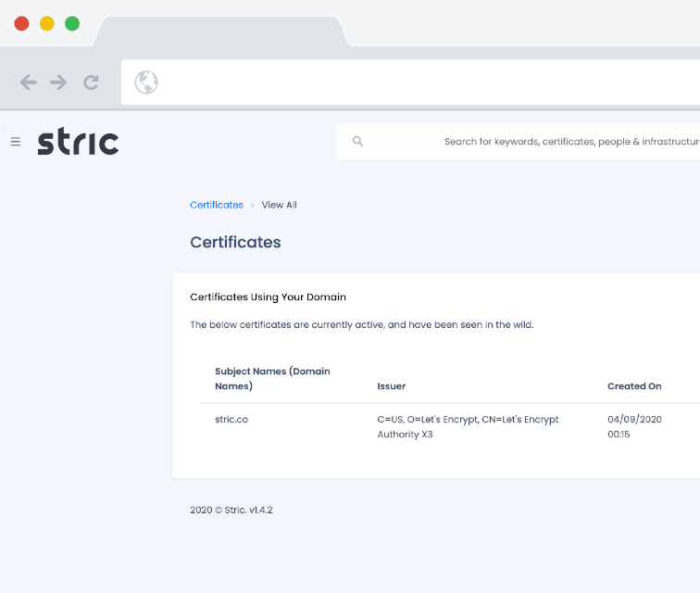The image size is (700, 593).
Task: Click the globe icon in address bar
Action: [x=146, y=82]
